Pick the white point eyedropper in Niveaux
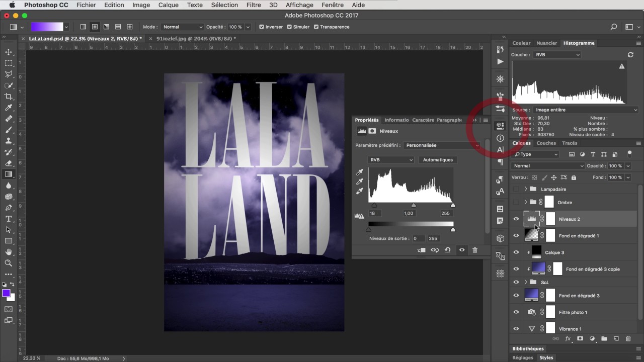 click(x=360, y=191)
